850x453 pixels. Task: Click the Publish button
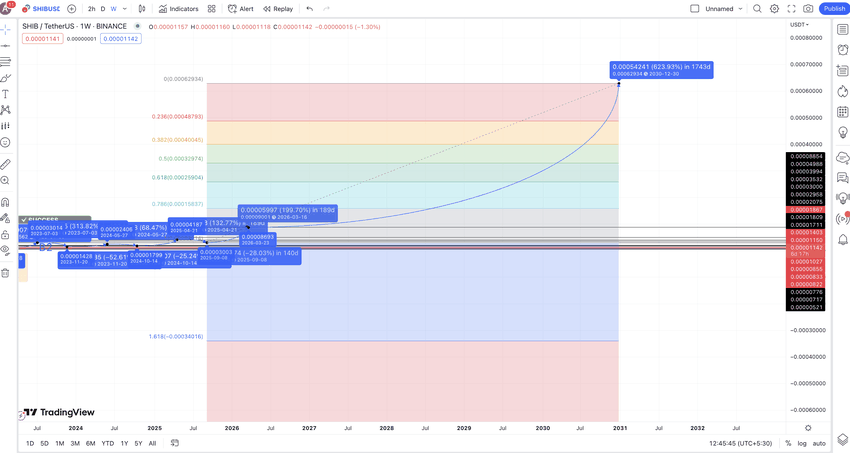(834, 9)
